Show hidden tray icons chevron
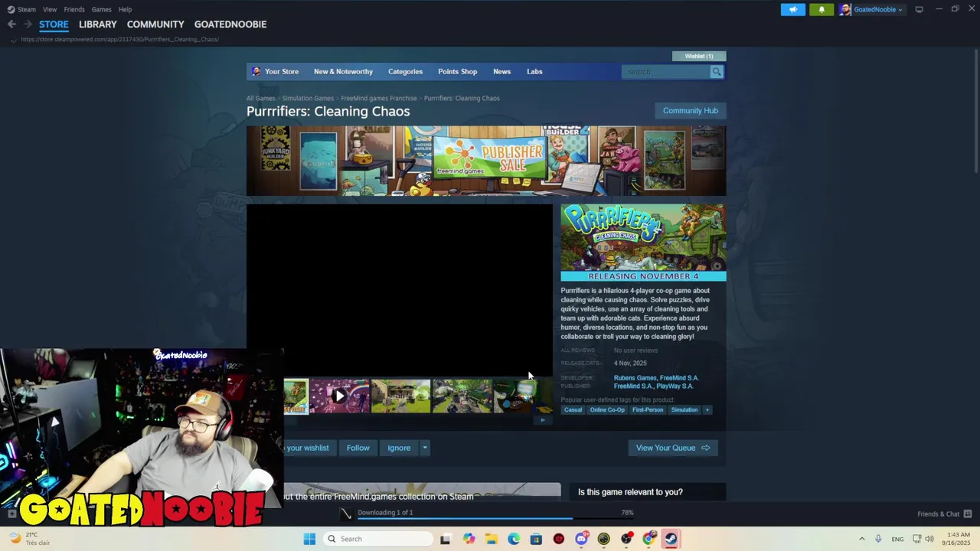Image resolution: width=980 pixels, height=551 pixels. (x=861, y=539)
